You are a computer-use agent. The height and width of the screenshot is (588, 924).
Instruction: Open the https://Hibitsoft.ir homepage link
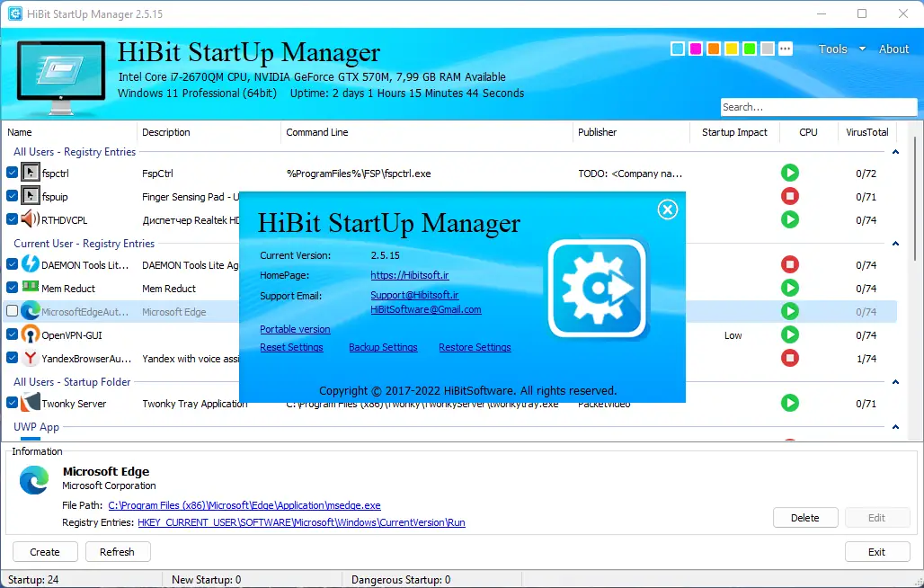coord(410,275)
